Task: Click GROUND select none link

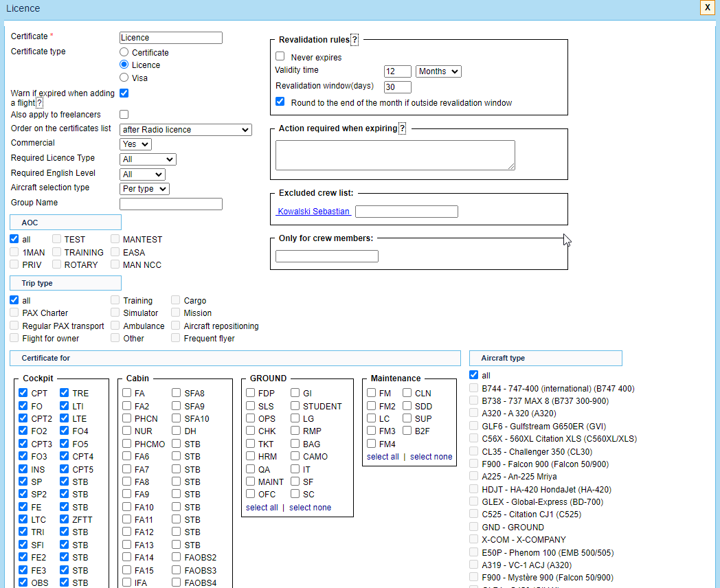Action: (x=310, y=507)
